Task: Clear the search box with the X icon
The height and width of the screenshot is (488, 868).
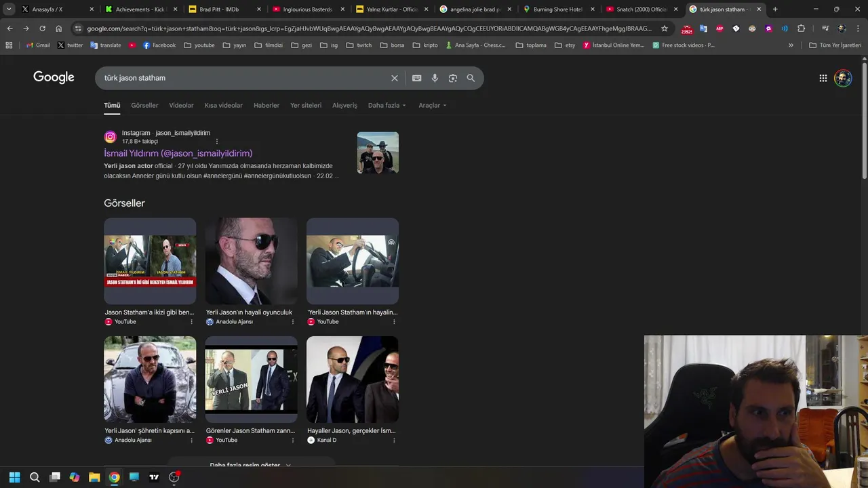Action: 394,78
